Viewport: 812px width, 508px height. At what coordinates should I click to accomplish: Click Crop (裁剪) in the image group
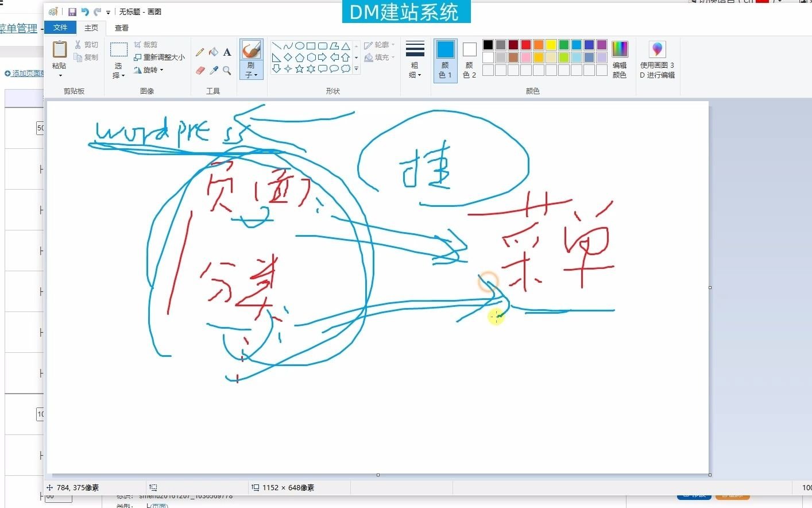point(146,45)
